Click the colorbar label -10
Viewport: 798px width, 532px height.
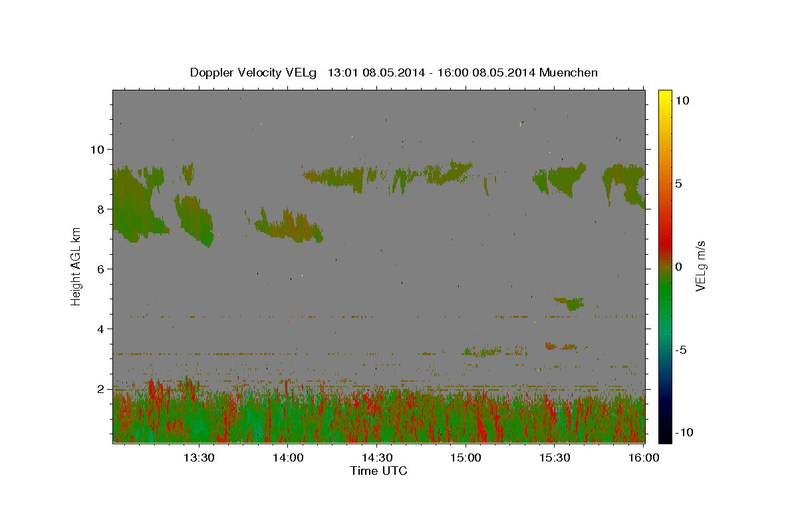coord(684,432)
